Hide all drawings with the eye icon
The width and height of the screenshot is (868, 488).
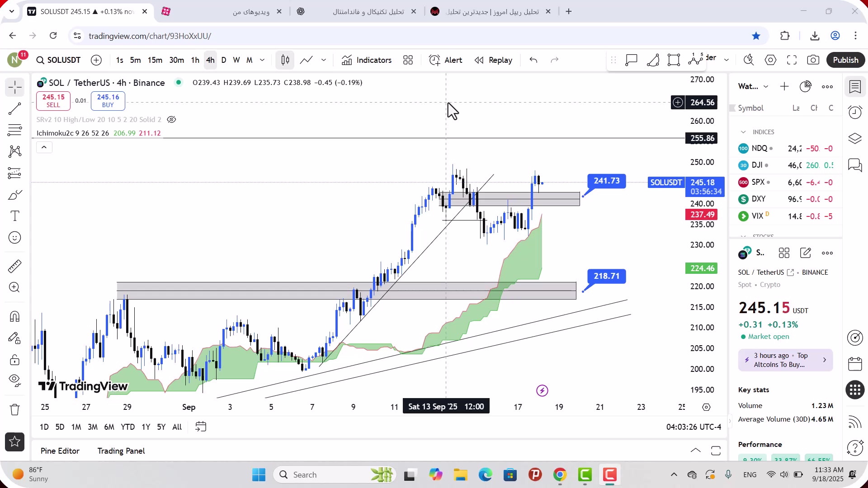pyautogui.click(x=15, y=381)
